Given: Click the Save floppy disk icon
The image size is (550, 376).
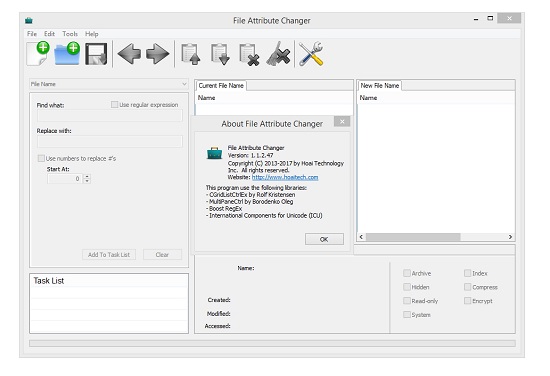Looking at the screenshot, I should (x=96, y=54).
